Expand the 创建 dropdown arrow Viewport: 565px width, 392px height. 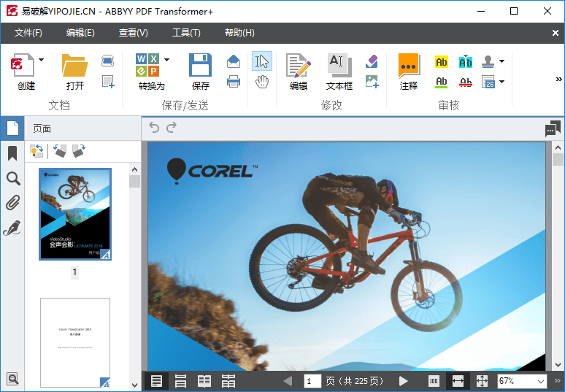click(41, 60)
